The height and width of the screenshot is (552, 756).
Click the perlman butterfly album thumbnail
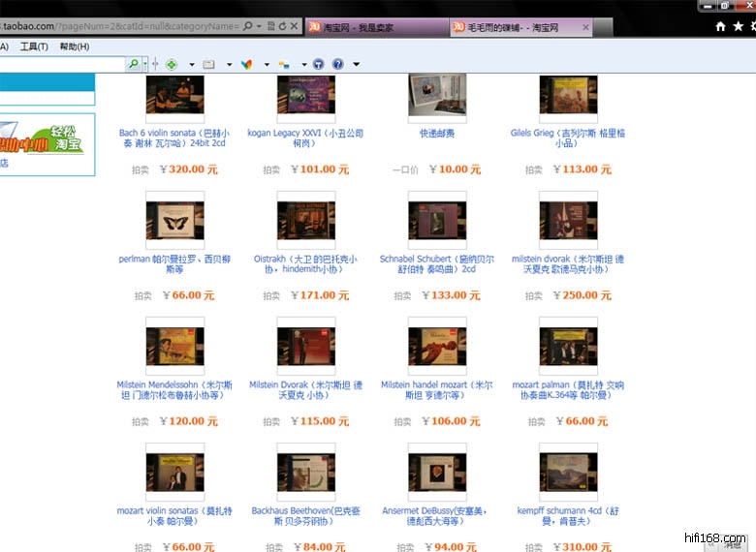174,221
